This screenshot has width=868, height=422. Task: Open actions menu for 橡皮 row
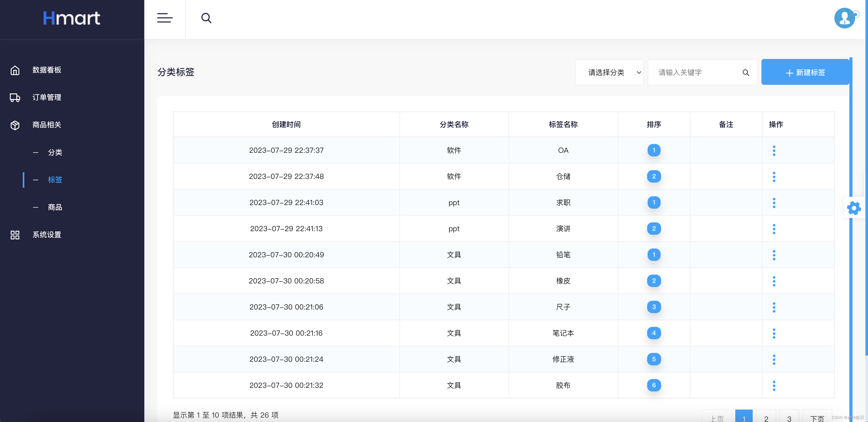click(x=774, y=281)
